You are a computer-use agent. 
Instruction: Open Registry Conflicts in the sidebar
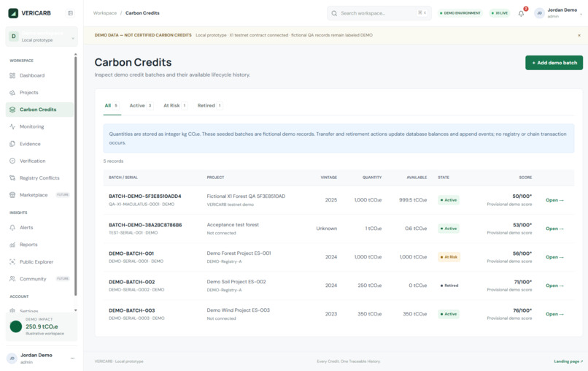tap(39, 178)
